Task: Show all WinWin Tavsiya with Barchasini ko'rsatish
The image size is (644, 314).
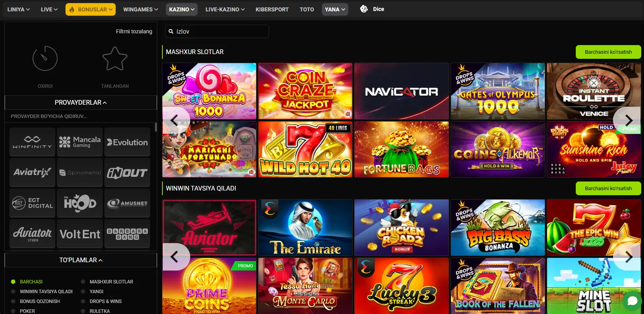Action: [608, 188]
